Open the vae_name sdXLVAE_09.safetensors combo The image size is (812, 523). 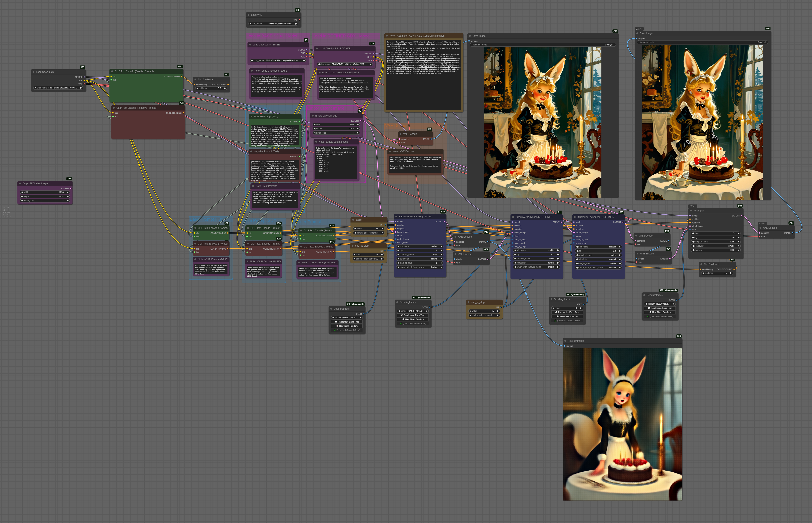[x=273, y=24]
